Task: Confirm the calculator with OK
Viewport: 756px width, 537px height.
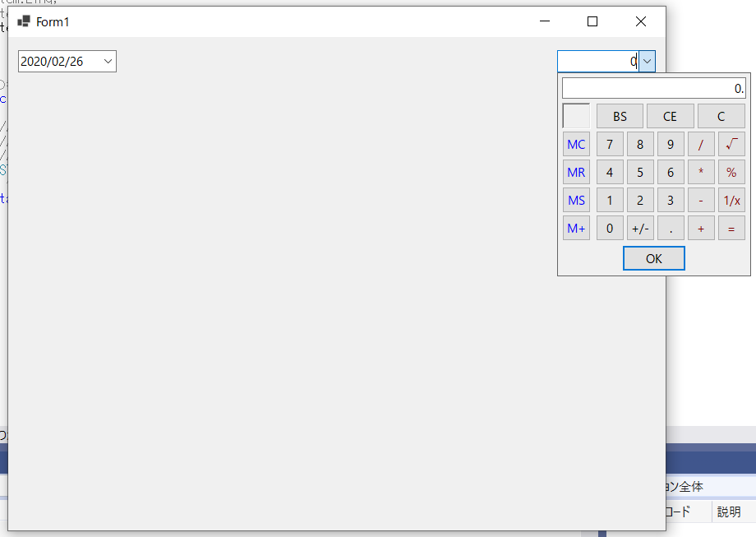Action: pos(654,258)
